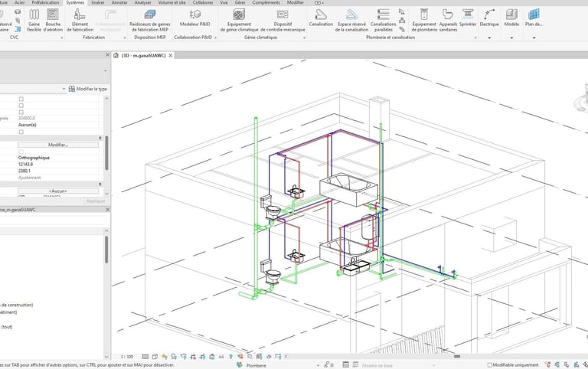Select Espace réservé de la canalisation

click(351, 20)
